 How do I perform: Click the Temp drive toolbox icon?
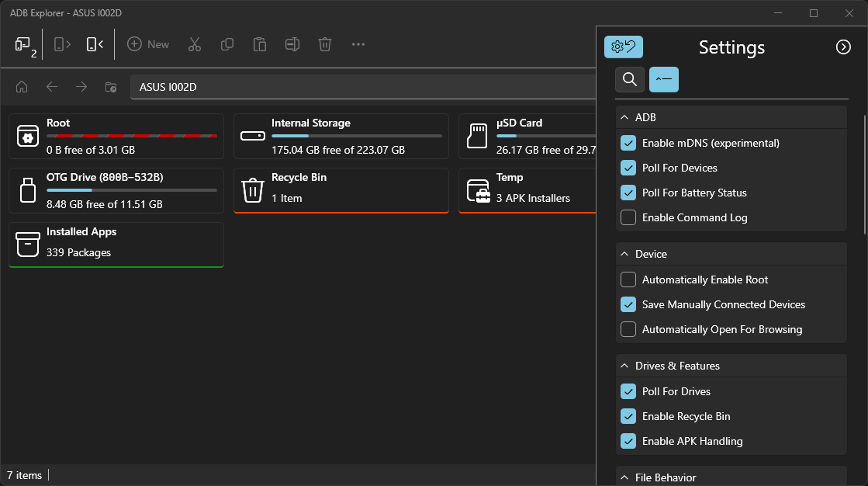coord(479,191)
